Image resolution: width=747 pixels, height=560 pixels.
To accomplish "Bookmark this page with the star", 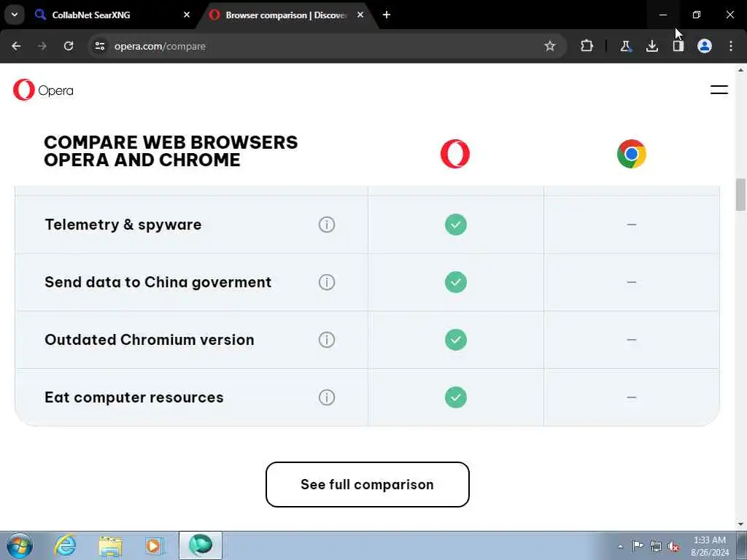I will pyautogui.click(x=550, y=46).
